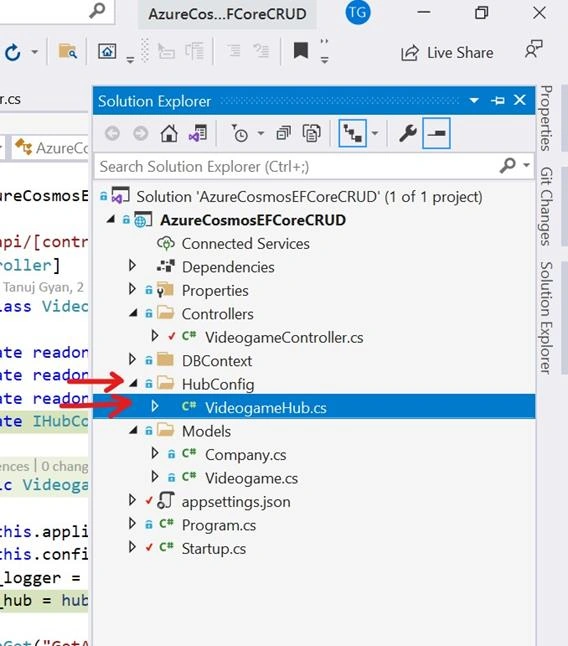568x646 pixels.
Task: Collapse the AzureCosmosEFCoreCRUD project node
Action: tap(110, 220)
